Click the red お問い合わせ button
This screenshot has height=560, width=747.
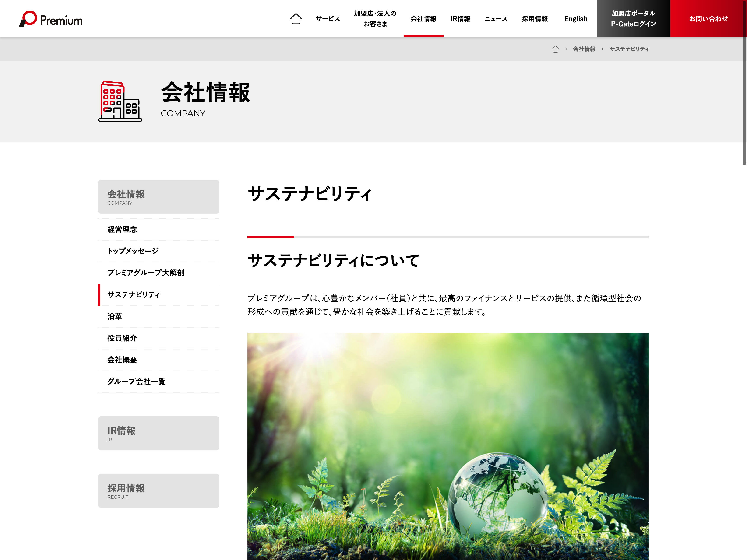708,19
